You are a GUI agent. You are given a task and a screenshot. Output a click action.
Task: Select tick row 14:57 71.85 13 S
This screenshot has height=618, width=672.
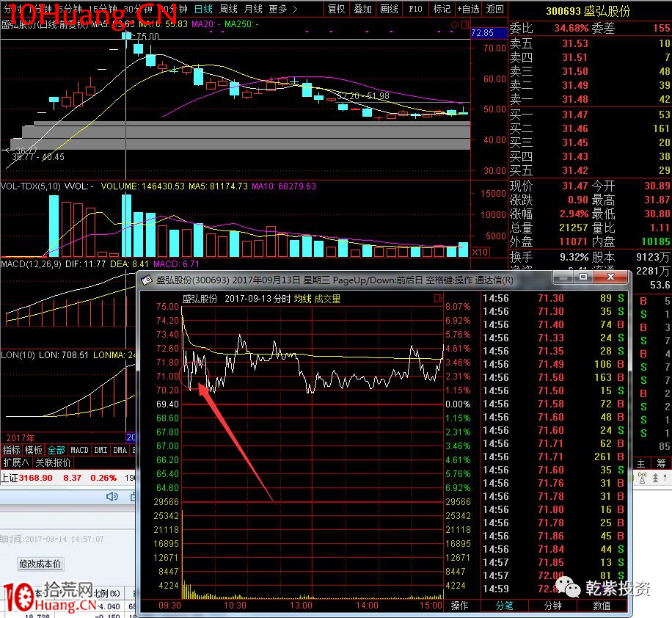554,562
